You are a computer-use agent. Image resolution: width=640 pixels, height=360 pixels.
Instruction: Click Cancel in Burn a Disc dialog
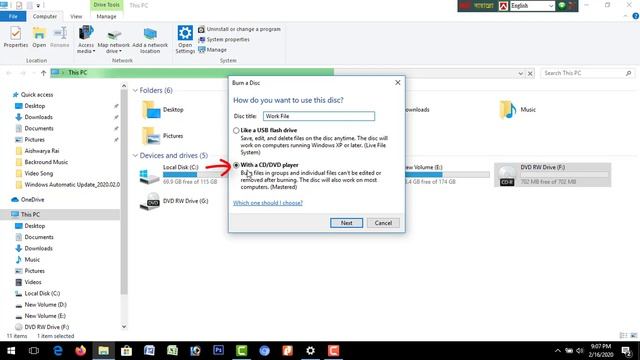383,223
